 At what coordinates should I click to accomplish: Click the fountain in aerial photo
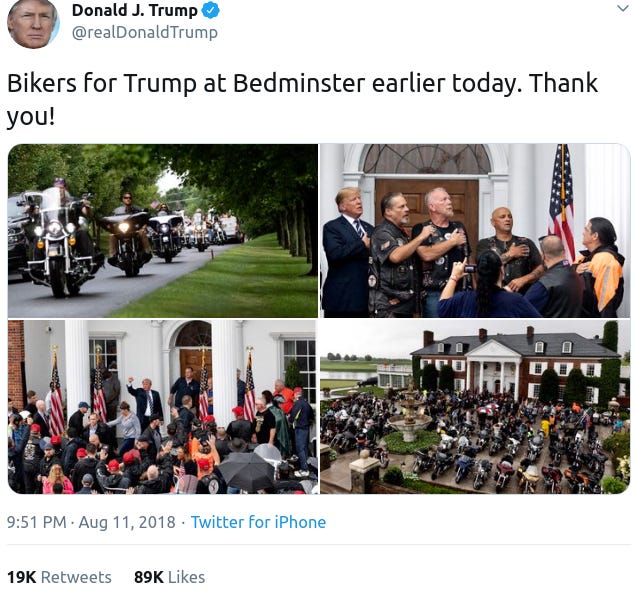pyautogui.click(x=410, y=416)
